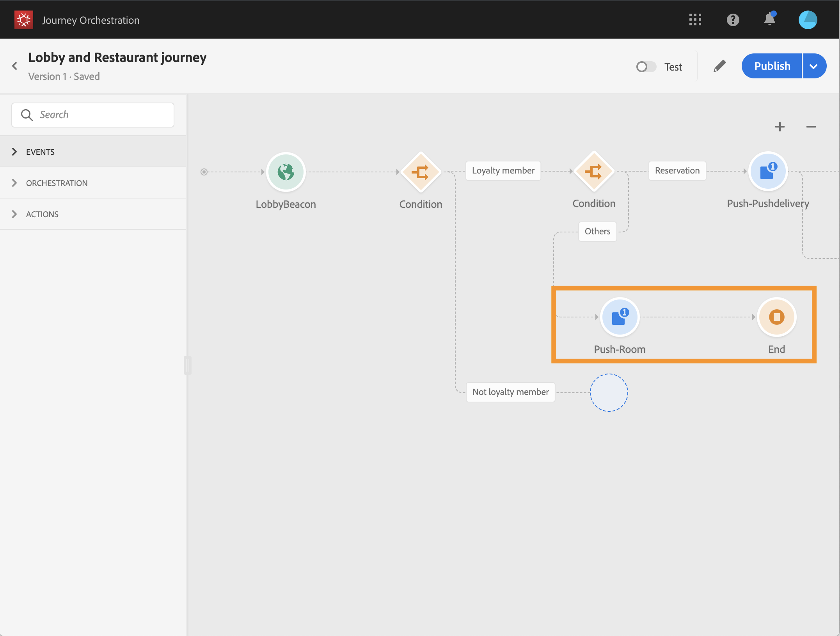The width and height of the screenshot is (840, 636).
Task: Open the app switcher grid icon
Action: point(695,19)
